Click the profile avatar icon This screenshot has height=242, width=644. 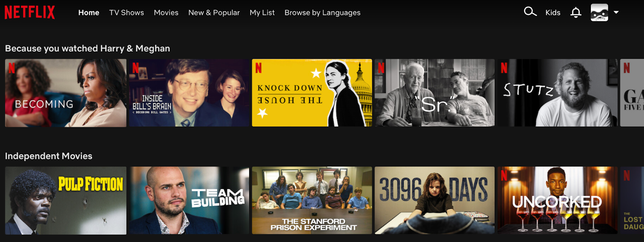tap(599, 12)
